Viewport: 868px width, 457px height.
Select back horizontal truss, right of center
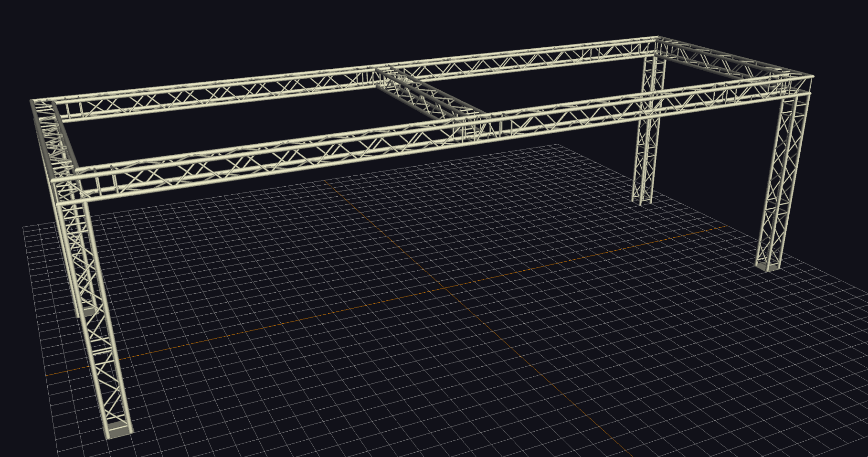[525, 60]
